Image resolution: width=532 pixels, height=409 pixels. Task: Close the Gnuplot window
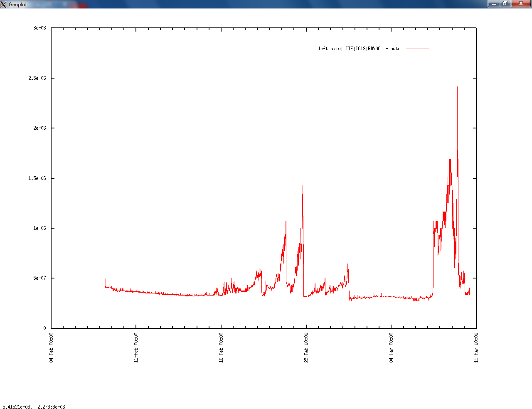tap(521, 4)
